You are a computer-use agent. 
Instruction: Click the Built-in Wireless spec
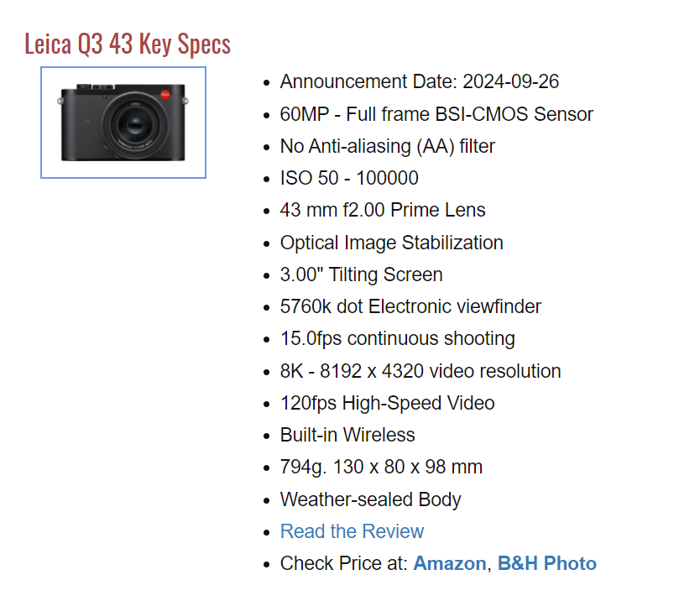click(x=347, y=435)
